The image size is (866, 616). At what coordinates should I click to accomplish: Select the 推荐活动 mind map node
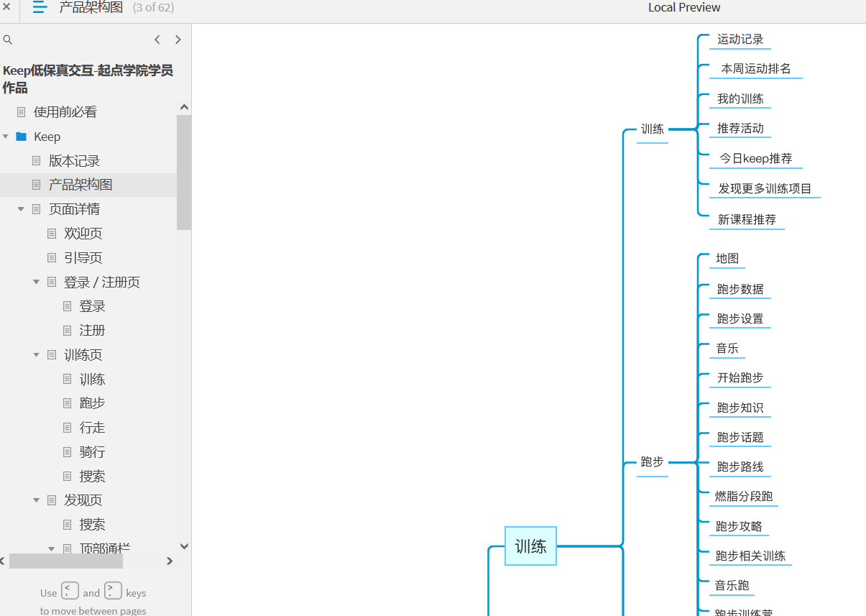pyautogui.click(x=740, y=129)
